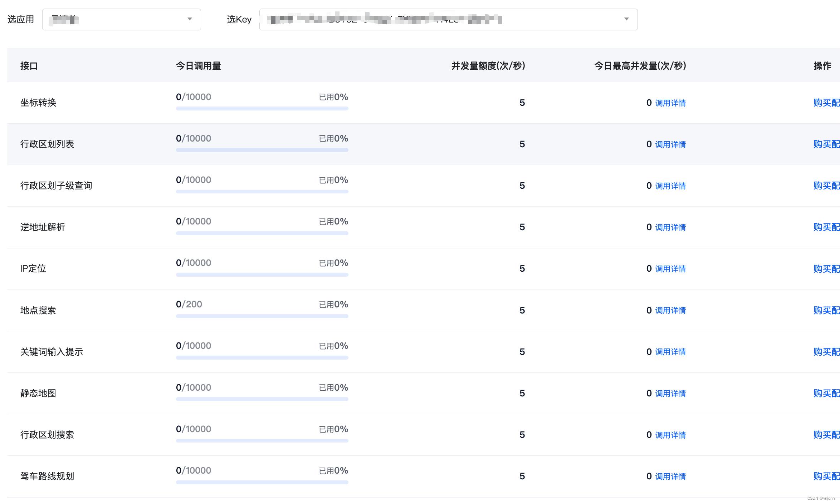View 调用详情 for 关键词输入提示
The image size is (840, 504).
[x=670, y=352]
